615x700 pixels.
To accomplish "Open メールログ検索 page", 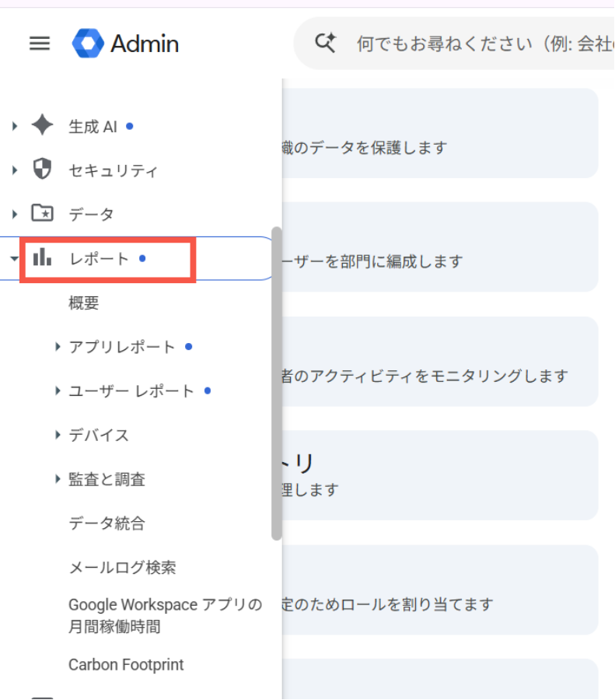I will (x=122, y=568).
